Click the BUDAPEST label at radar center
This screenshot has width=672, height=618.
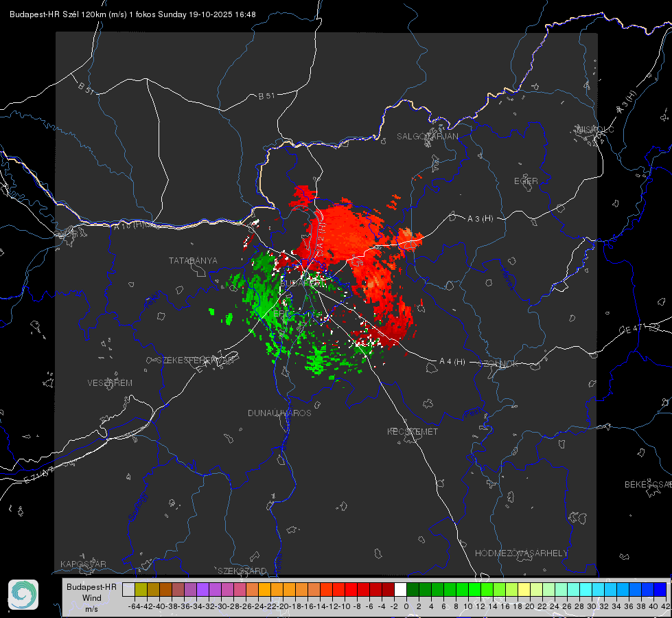(302, 284)
